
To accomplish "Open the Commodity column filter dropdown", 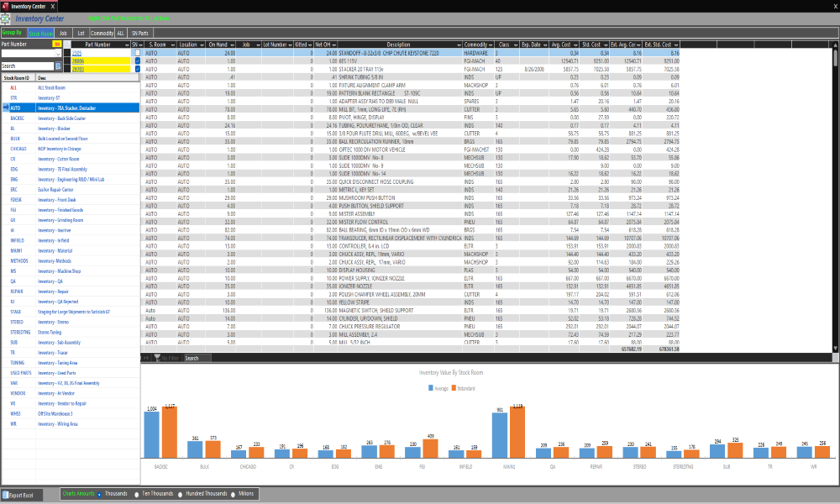I will coord(491,44).
